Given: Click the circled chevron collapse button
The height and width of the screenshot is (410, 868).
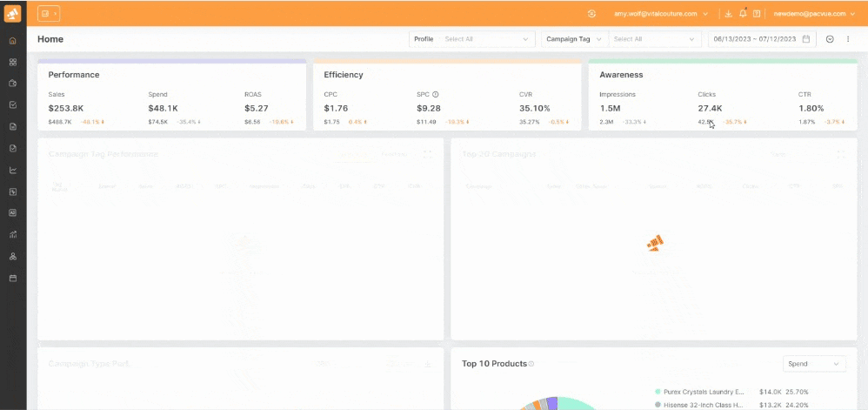Looking at the screenshot, I should 830,39.
